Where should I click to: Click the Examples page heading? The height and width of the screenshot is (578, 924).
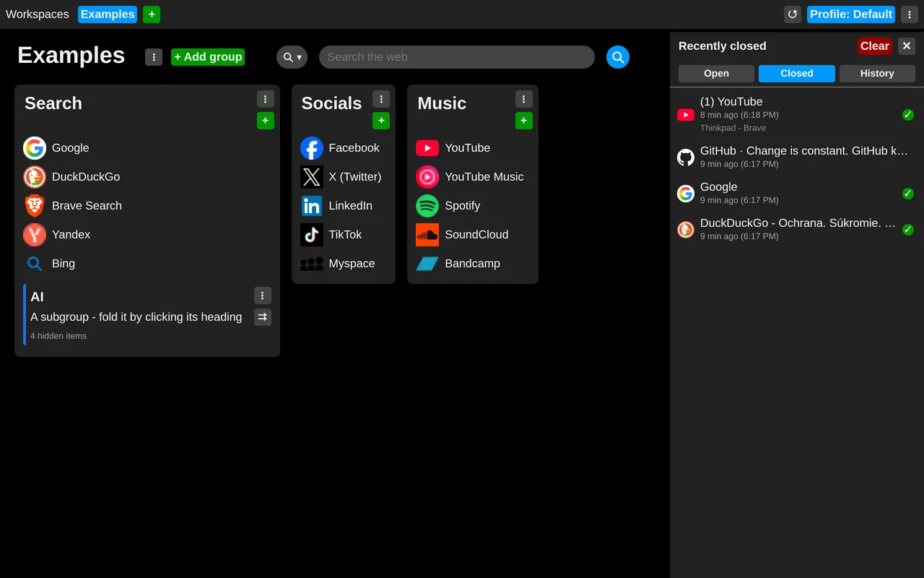[x=71, y=56]
